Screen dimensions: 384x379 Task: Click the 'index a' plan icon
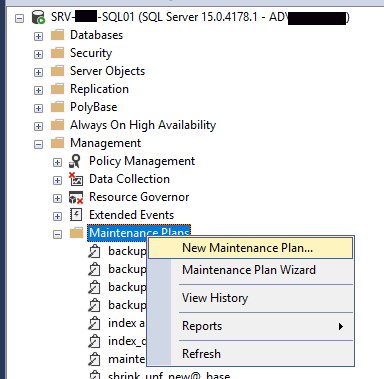point(94,323)
